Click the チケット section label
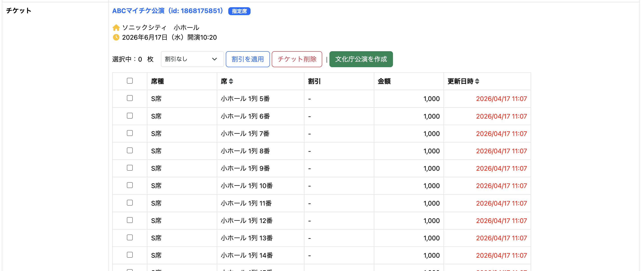This screenshot has width=644, height=271. 19,11
